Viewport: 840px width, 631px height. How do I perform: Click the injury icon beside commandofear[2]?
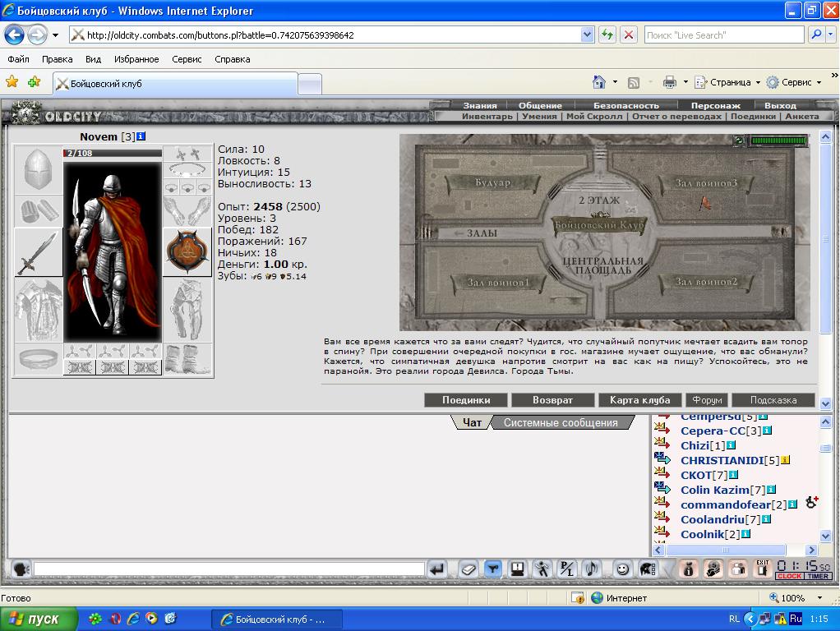click(x=811, y=503)
